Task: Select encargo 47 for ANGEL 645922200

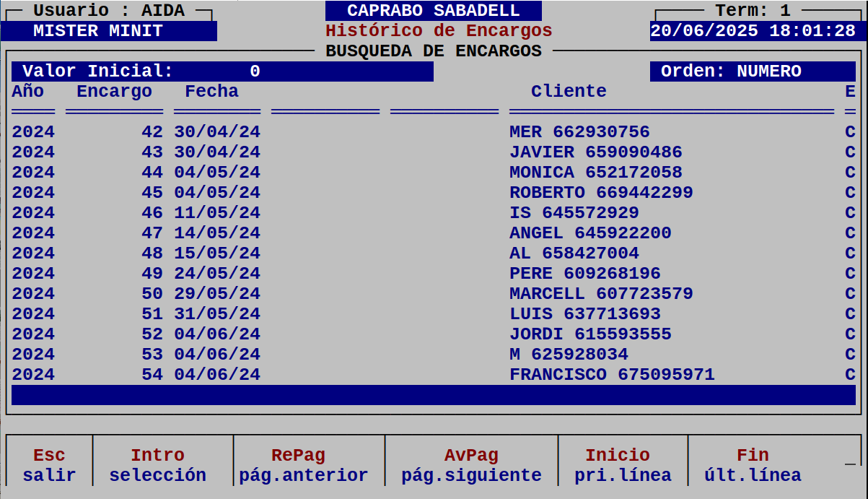Action: (433, 233)
